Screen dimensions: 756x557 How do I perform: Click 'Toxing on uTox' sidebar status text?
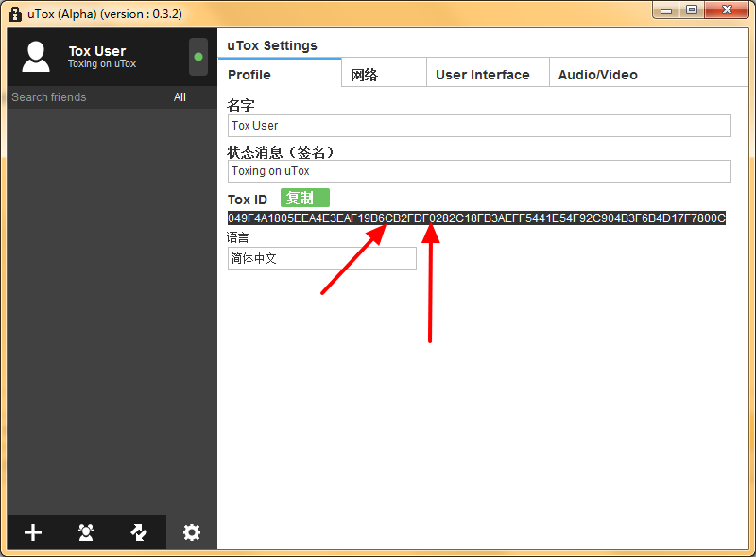pyautogui.click(x=102, y=63)
